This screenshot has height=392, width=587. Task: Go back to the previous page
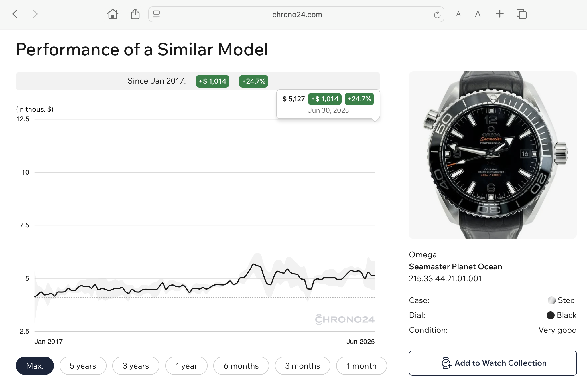(15, 14)
